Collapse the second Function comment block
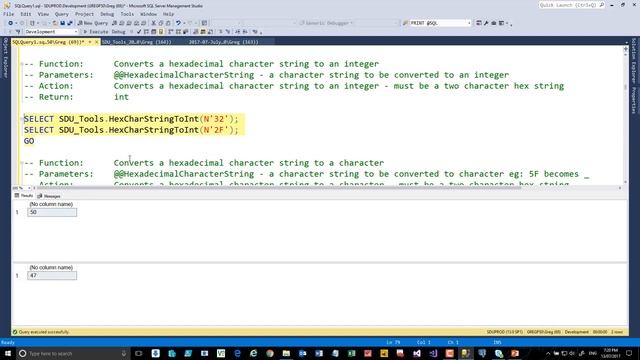This screenshot has width=640, height=360. click(x=21, y=163)
